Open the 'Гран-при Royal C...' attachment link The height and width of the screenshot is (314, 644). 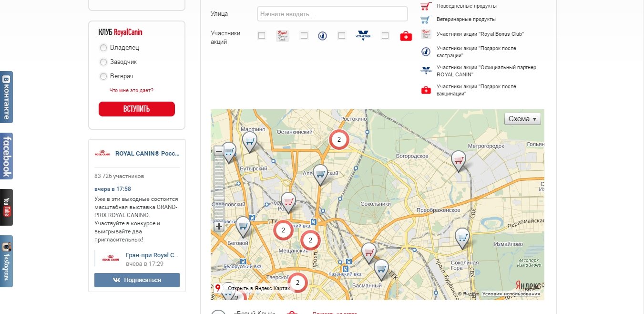pyautogui.click(x=151, y=255)
